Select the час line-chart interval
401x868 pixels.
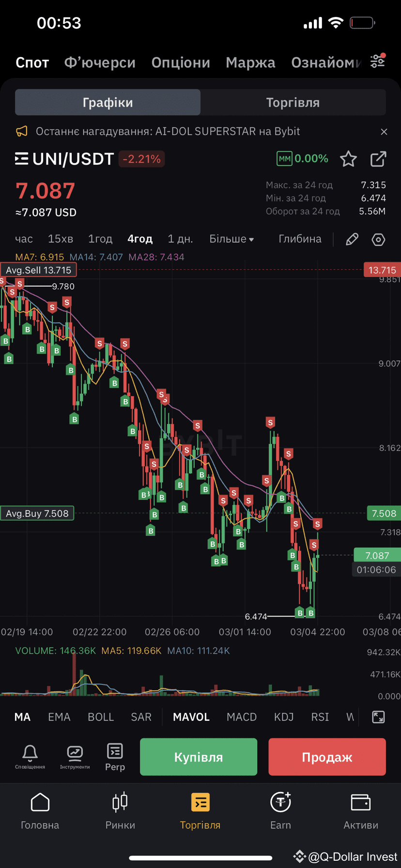(x=24, y=239)
